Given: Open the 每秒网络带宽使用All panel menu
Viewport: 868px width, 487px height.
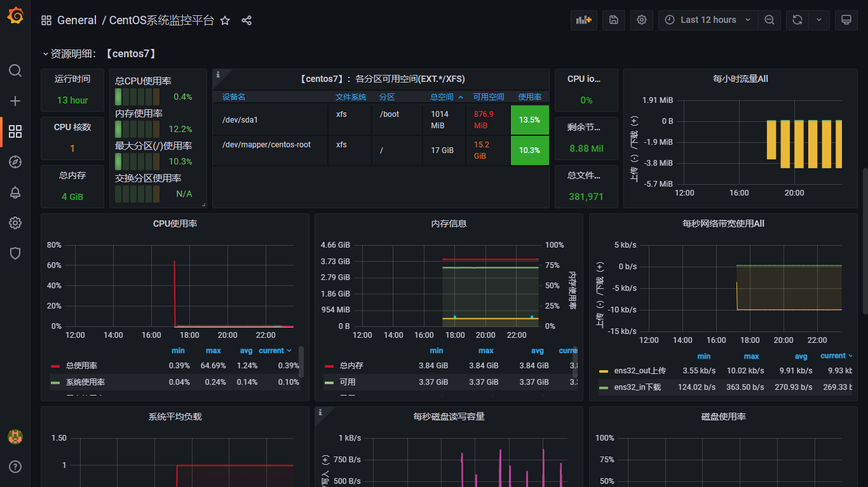Looking at the screenshot, I should (x=723, y=223).
